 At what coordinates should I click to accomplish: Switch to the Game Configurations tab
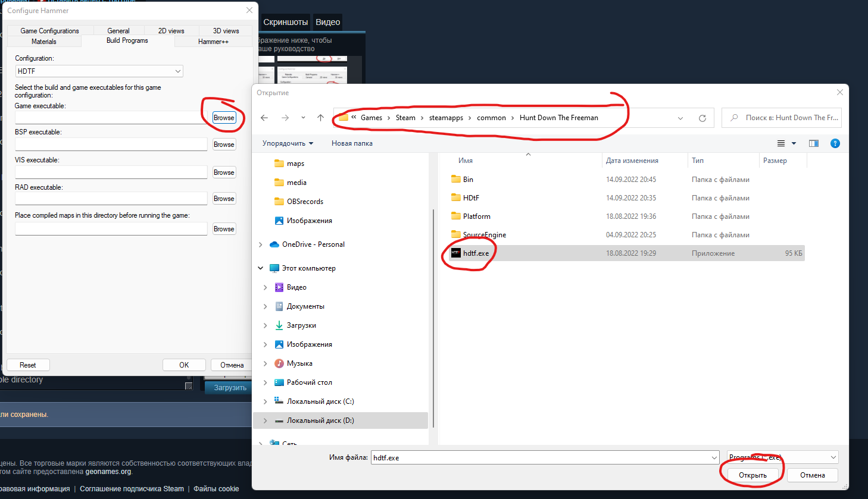(50, 31)
